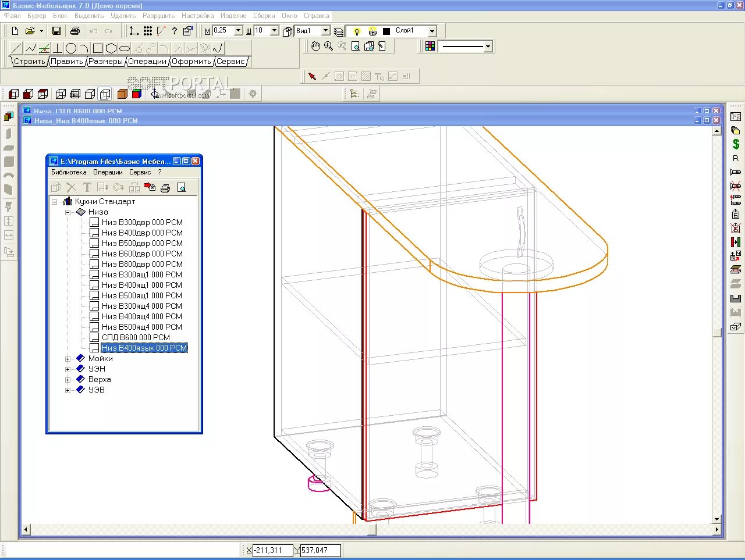The width and height of the screenshot is (745, 560).
Task: Select the polygon drawing tool
Action: pyautogui.click(x=111, y=48)
